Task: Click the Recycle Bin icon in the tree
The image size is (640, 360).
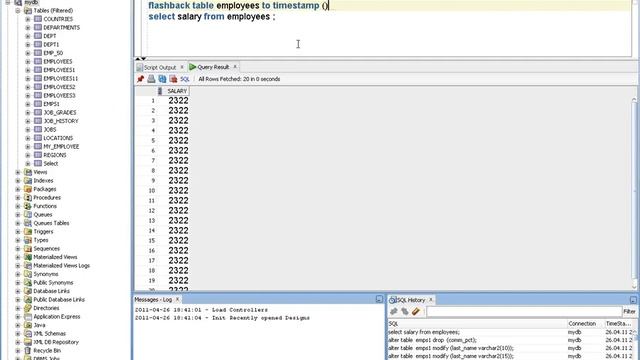Action: [28, 350]
